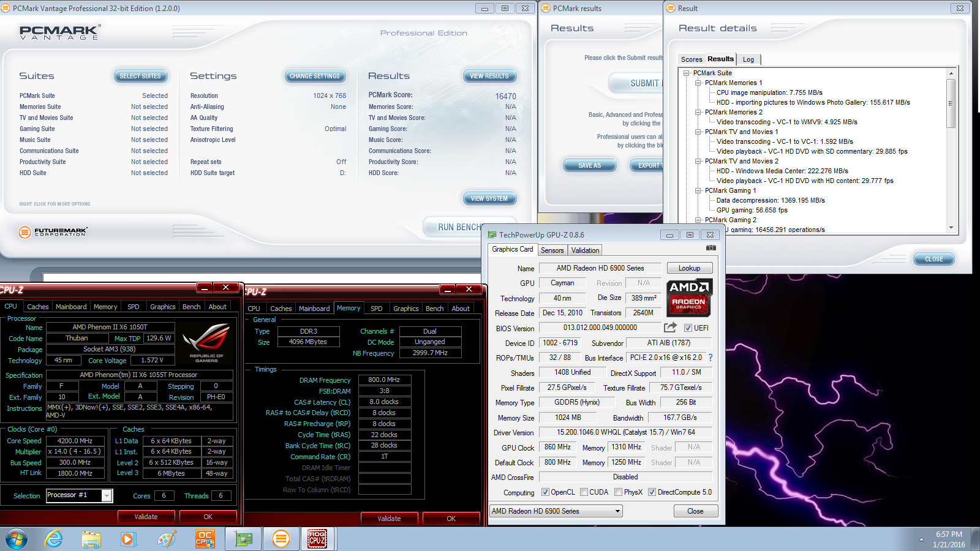Screen dimensions: 980x551
Task: Collapse PCMark TV and Movies 1 node
Action: [x=698, y=132]
